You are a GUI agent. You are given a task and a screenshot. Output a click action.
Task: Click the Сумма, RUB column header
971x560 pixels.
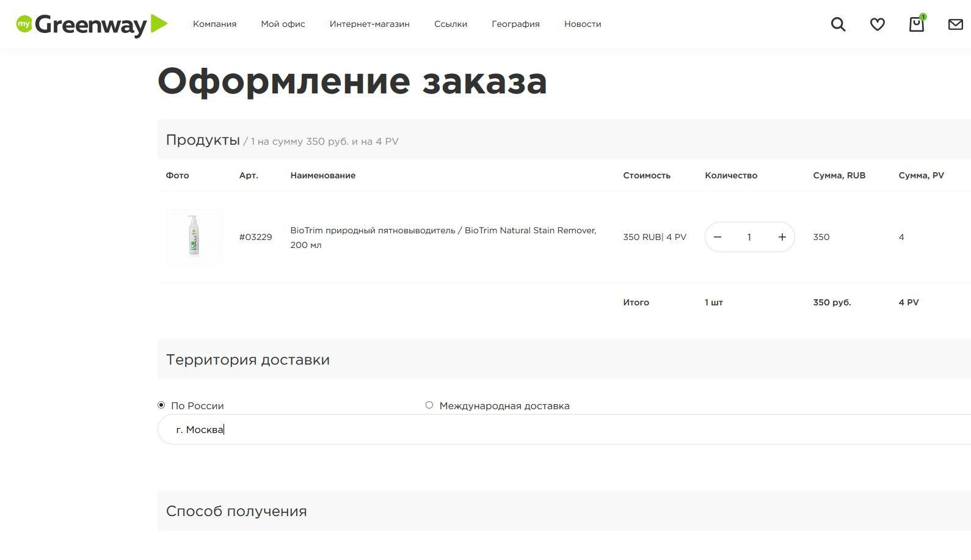point(839,175)
